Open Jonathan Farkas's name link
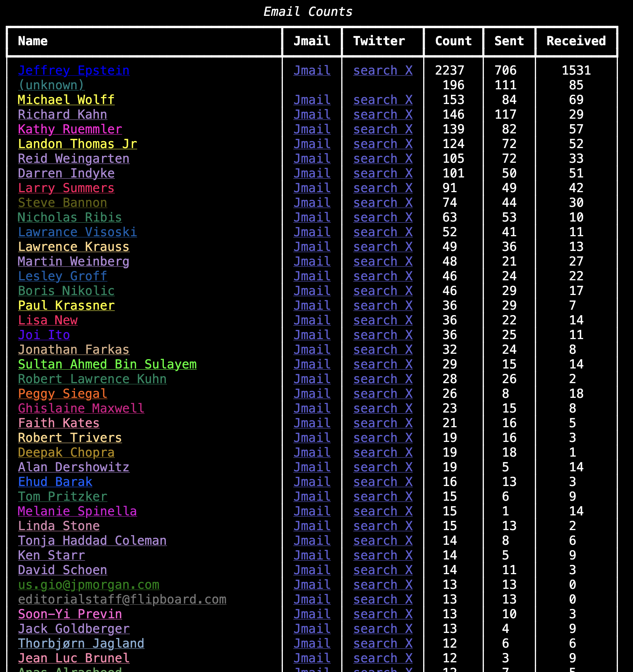This screenshot has width=633, height=672. (x=74, y=350)
